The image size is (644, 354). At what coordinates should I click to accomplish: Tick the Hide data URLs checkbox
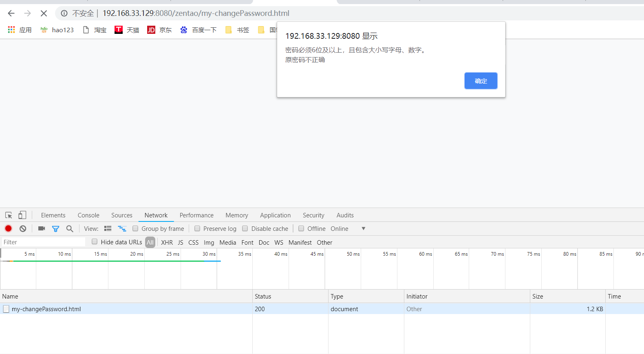pyautogui.click(x=95, y=242)
